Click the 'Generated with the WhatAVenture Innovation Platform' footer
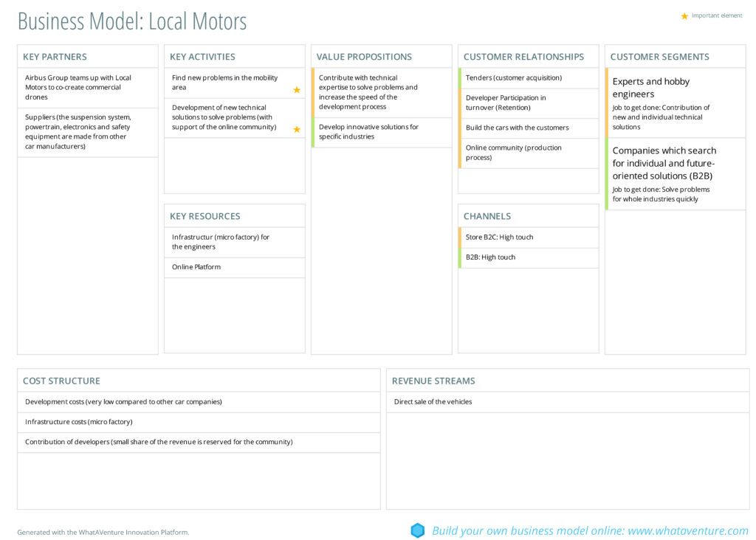The width and height of the screenshot is (756, 540). 103,533
